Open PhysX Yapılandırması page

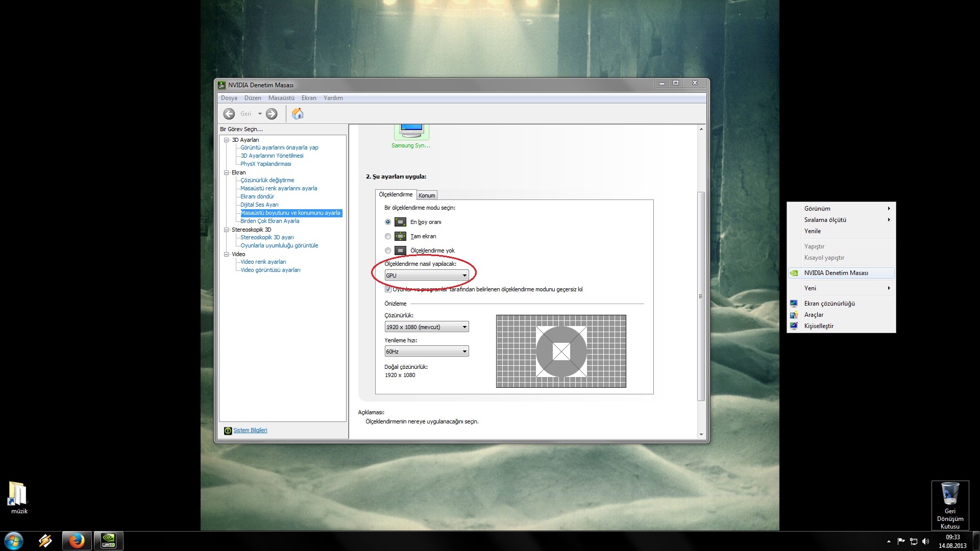(266, 164)
